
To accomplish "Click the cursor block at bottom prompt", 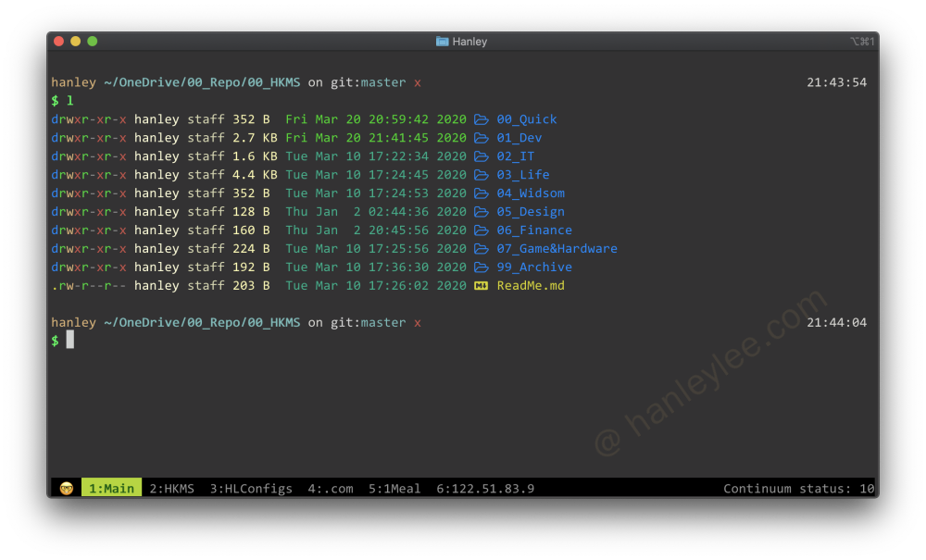I will [70, 340].
